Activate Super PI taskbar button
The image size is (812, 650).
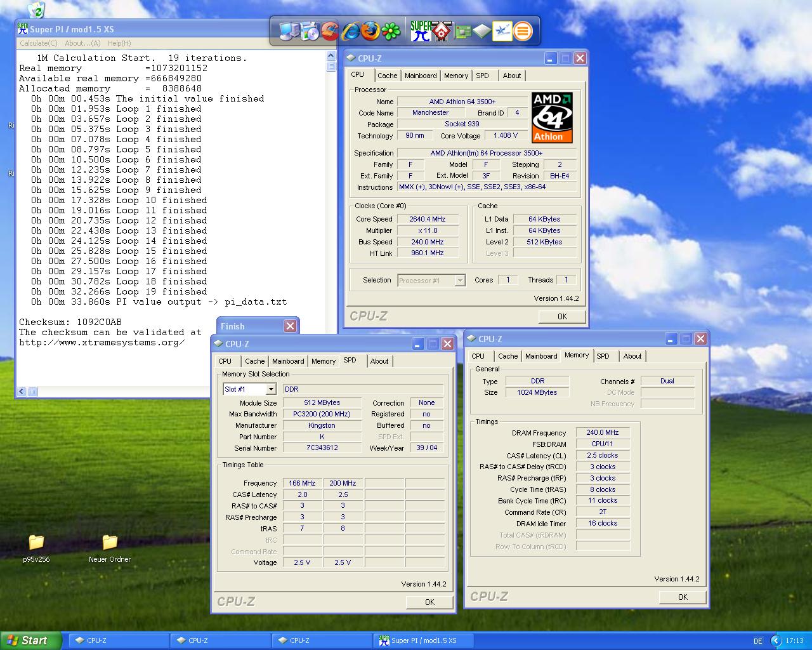coord(422,640)
